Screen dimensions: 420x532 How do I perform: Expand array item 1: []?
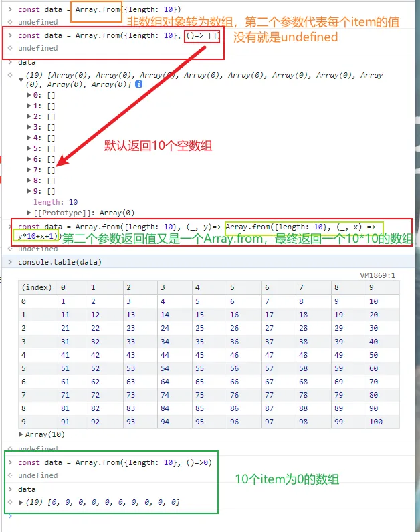(29, 106)
